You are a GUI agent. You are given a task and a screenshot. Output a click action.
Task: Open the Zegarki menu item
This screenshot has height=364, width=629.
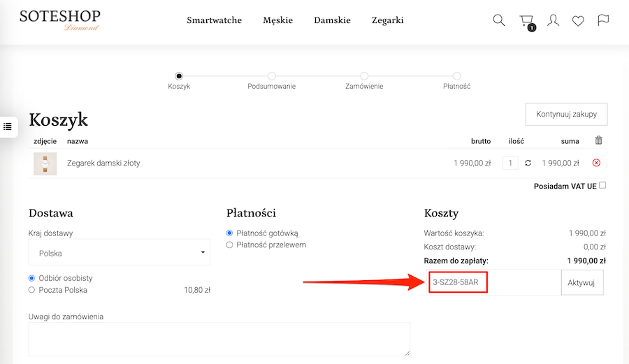coord(387,20)
